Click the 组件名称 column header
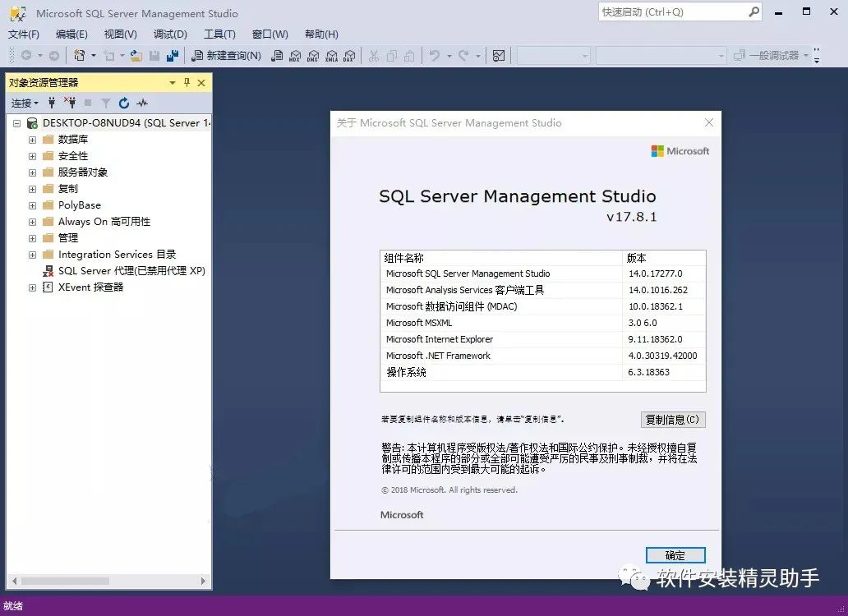This screenshot has width=848, height=616. (501, 258)
